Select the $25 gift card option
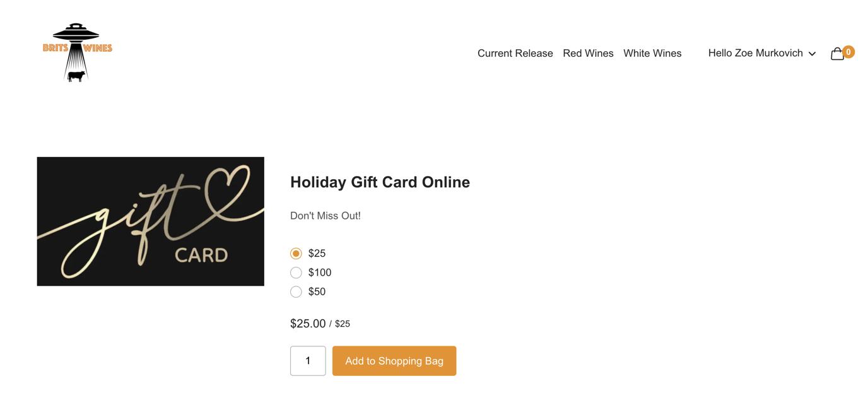868x393 pixels. [296, 253]
